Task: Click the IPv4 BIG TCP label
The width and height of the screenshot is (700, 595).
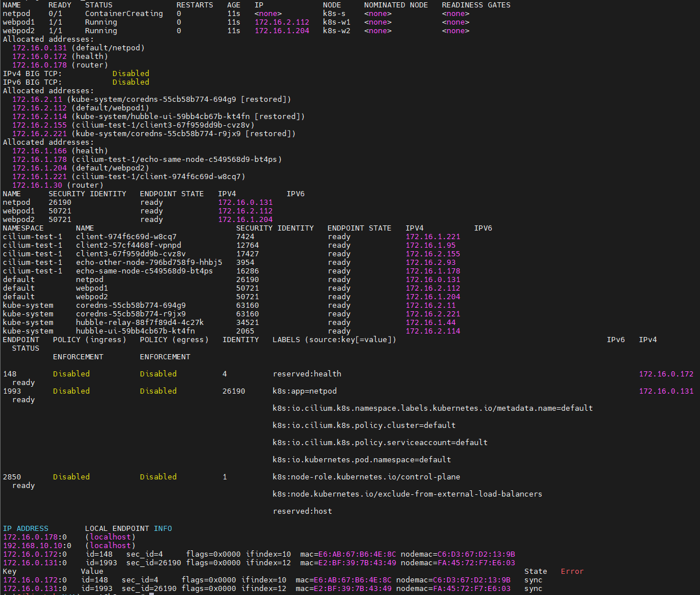Action: pyautogui.click(x=32, y=74)
